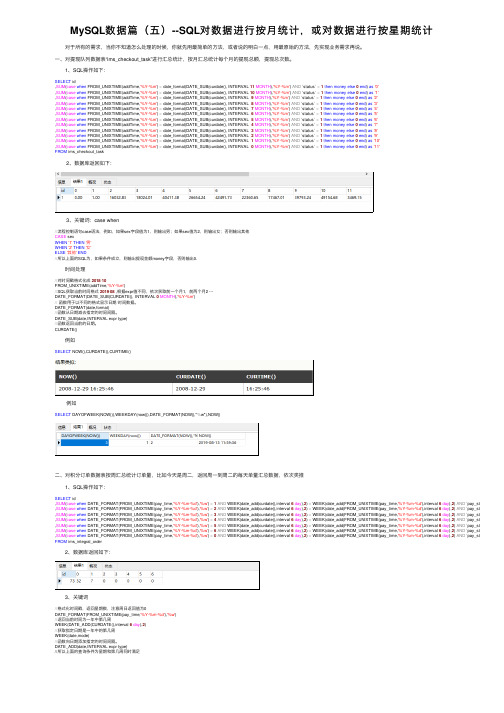Image resolution: width=504 pixels, height=713 pixels.
Task: Click the left arrow of the horizontal scrollbar
Action: click(x=58, y=174)
